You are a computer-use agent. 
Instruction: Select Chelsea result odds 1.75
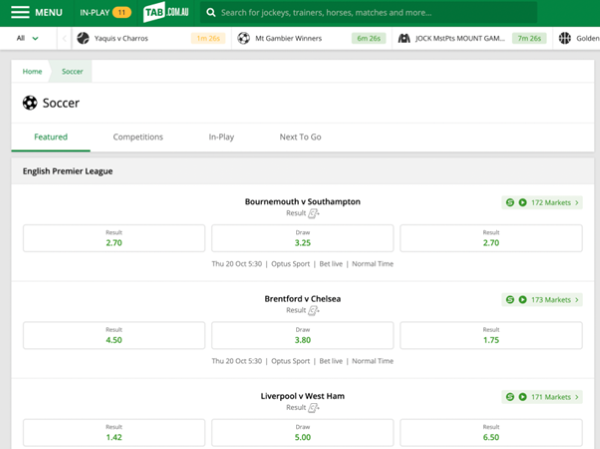[x=491, y=335]
